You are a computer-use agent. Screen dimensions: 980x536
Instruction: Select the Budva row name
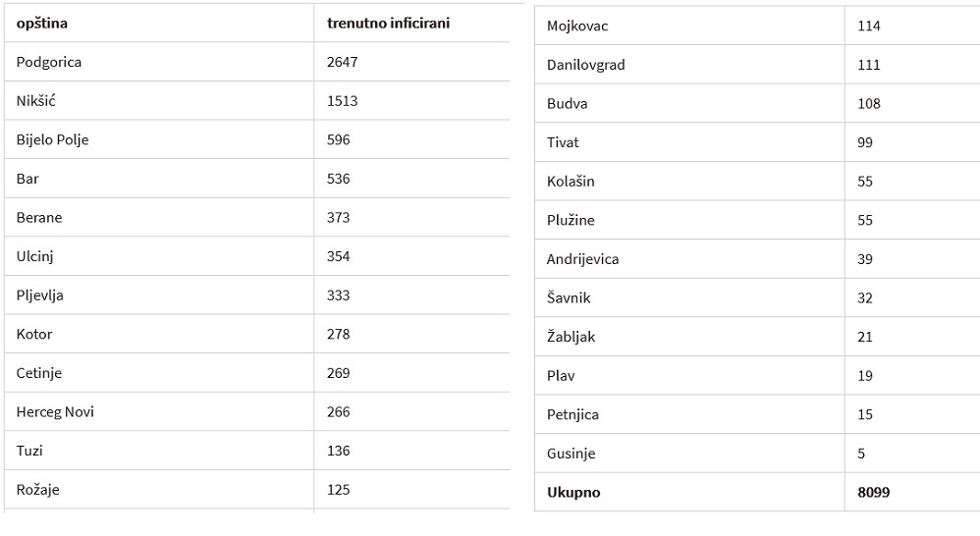pyautogui.click(x=567, y=104)
